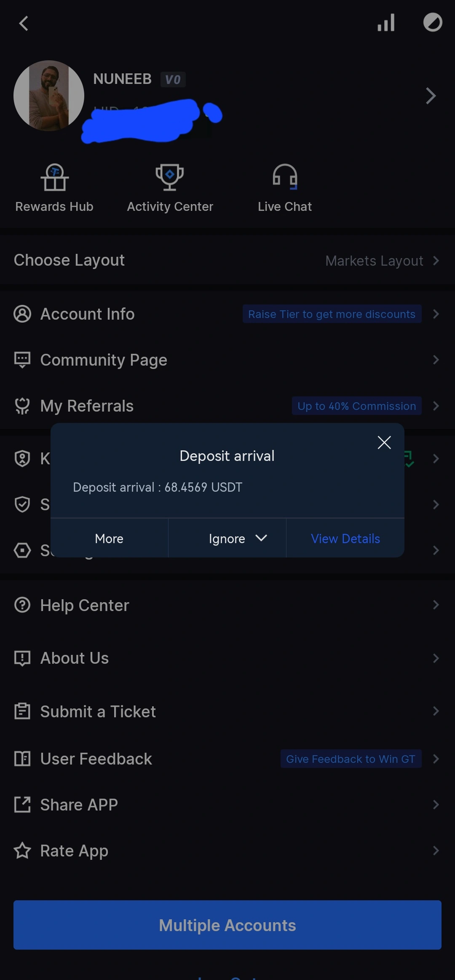Open Rewards Hub gift icon
The width and height of the screenshot is (455, 980).
pyautogui.click(x=55, y=177)
